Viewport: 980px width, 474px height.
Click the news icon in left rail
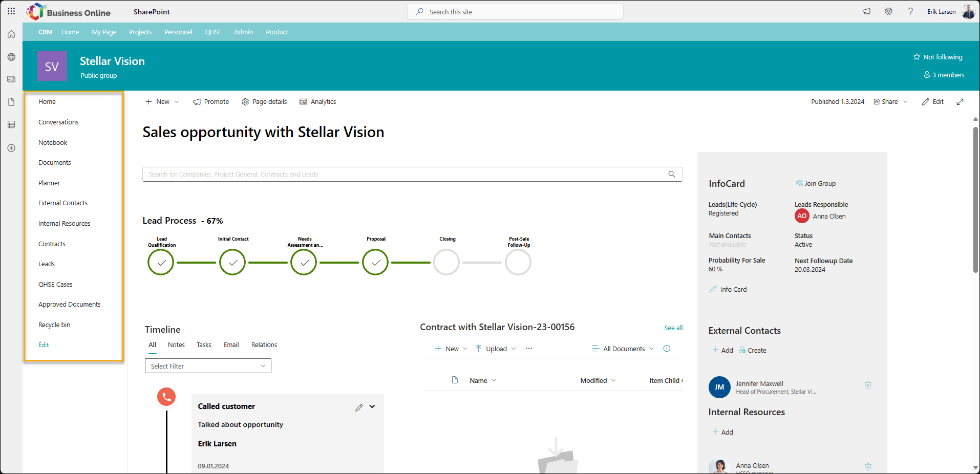point(11,79)
